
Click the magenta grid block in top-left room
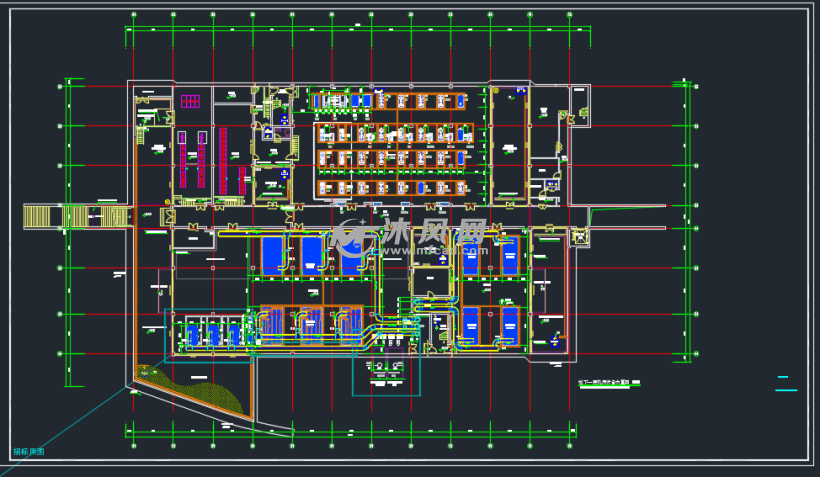point(190,101)
